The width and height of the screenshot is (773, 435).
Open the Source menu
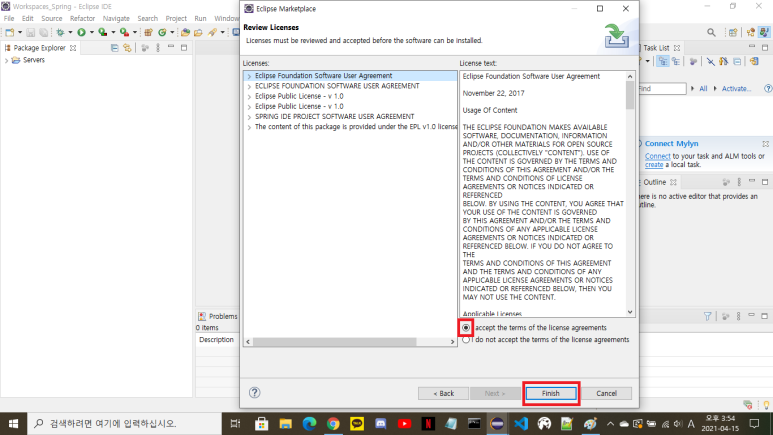coord(52,18)
